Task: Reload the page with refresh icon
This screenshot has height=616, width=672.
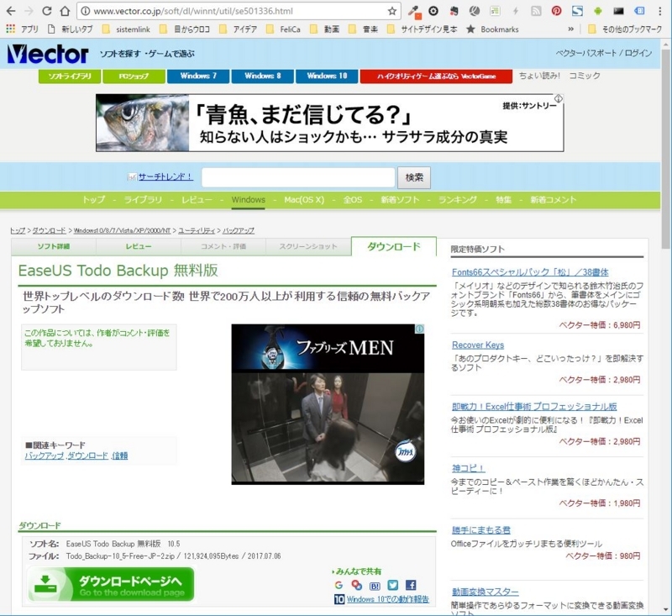Action: click(46, 11)
